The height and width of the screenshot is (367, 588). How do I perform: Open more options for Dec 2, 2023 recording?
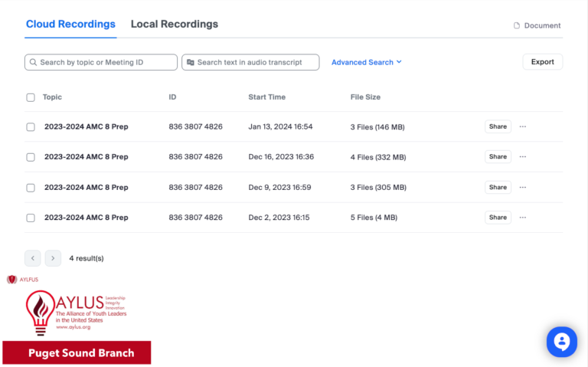pyautogui.click(x=523, y=218)
